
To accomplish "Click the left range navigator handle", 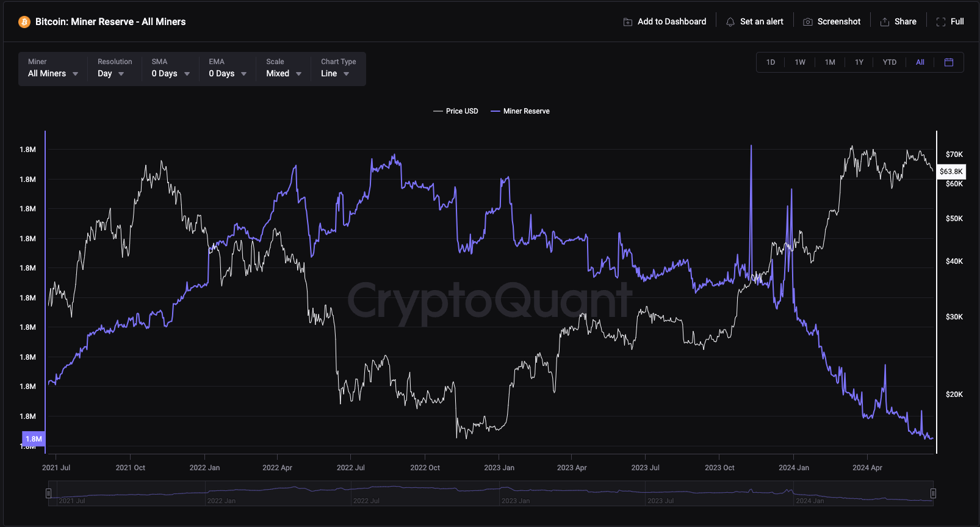I will (49, 493).
